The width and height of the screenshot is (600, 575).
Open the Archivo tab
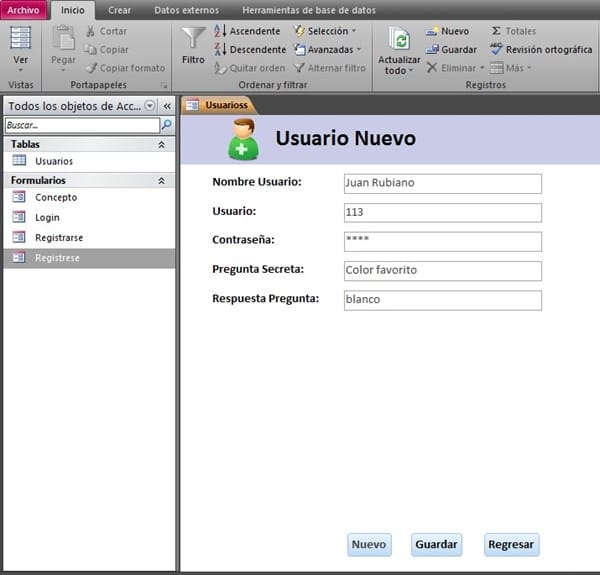tap(23, 10)
